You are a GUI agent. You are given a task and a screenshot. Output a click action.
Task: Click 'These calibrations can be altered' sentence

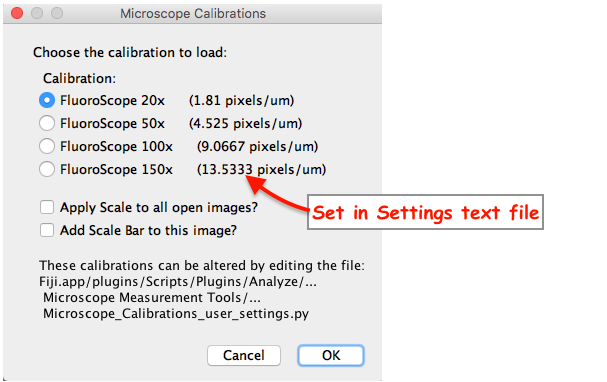(x=202, y=266)
